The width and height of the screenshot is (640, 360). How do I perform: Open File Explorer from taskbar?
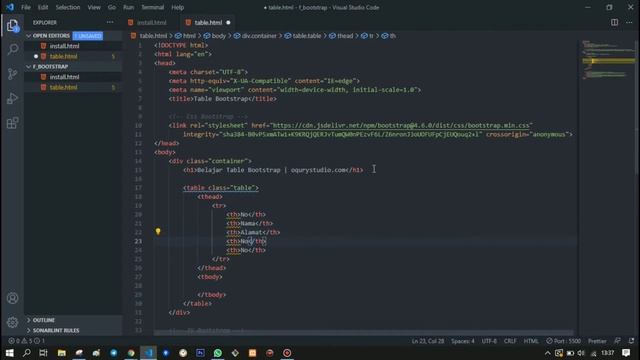coord(62,353)
